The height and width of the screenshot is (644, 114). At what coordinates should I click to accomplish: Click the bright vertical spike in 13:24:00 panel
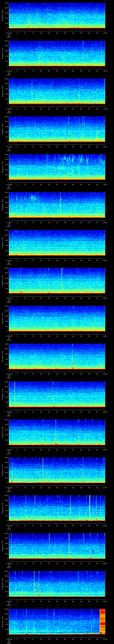[x=15, y=393]
